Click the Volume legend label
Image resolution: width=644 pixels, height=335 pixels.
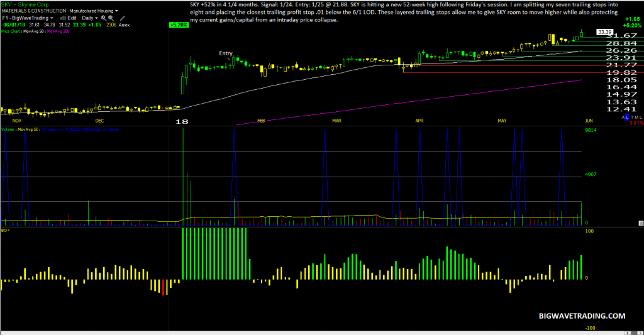tap(8, 129)
